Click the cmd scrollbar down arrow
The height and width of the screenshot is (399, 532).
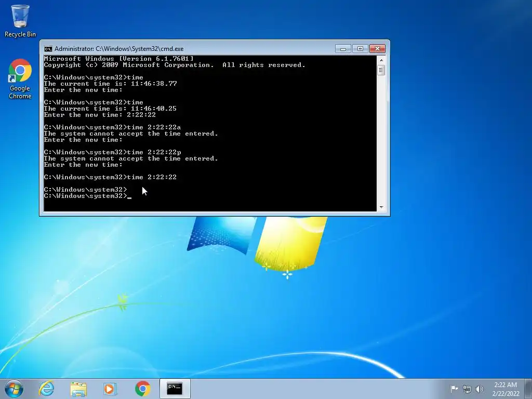point(381,207)
